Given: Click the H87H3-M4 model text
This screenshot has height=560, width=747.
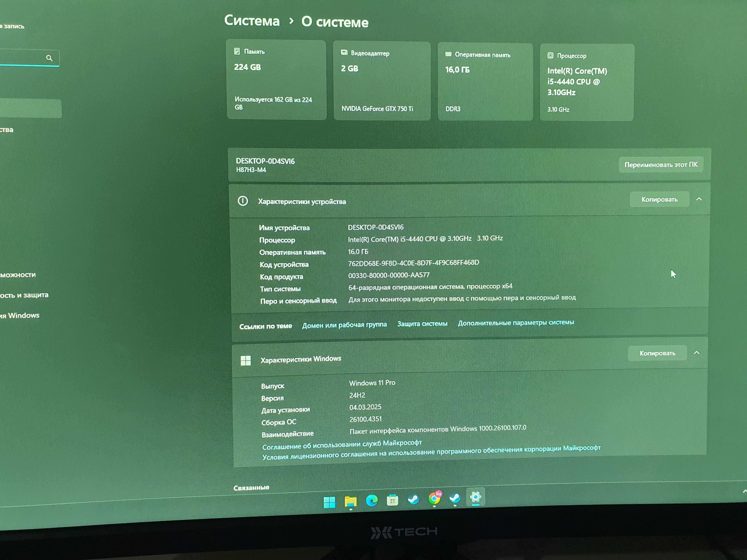Looking at the screenshot, I should [251, 170].
